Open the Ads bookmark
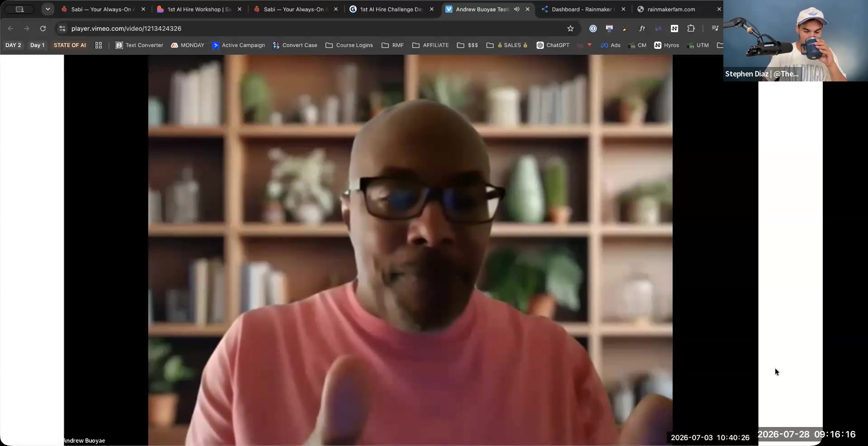Image resolution: width=868 pixels, height=446 pixels. (611, 45)
